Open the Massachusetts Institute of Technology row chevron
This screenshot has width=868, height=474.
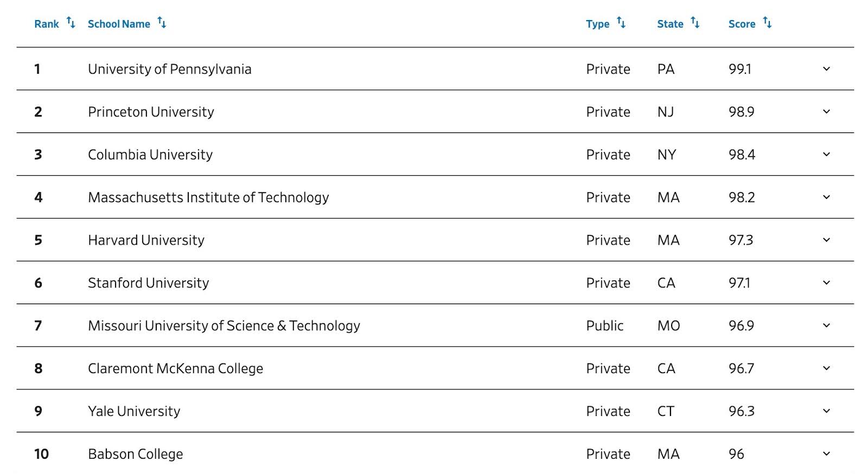click(x=826, y=197)
